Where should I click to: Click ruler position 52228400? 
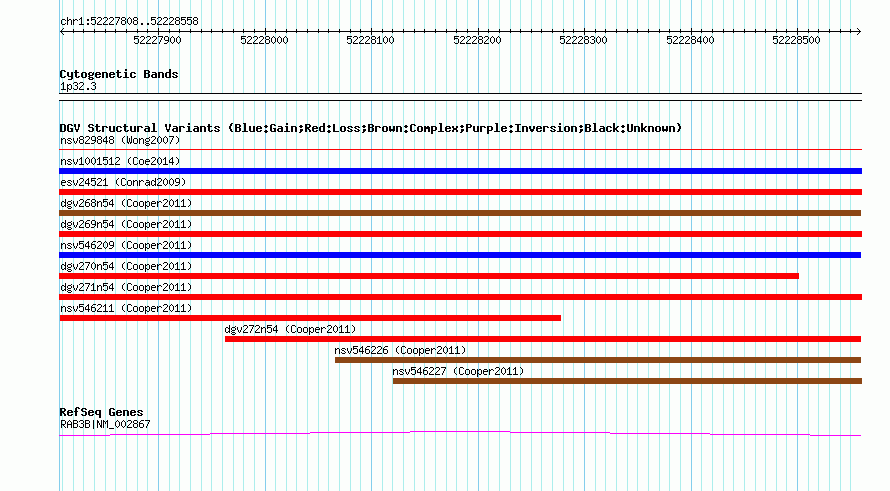690,40
